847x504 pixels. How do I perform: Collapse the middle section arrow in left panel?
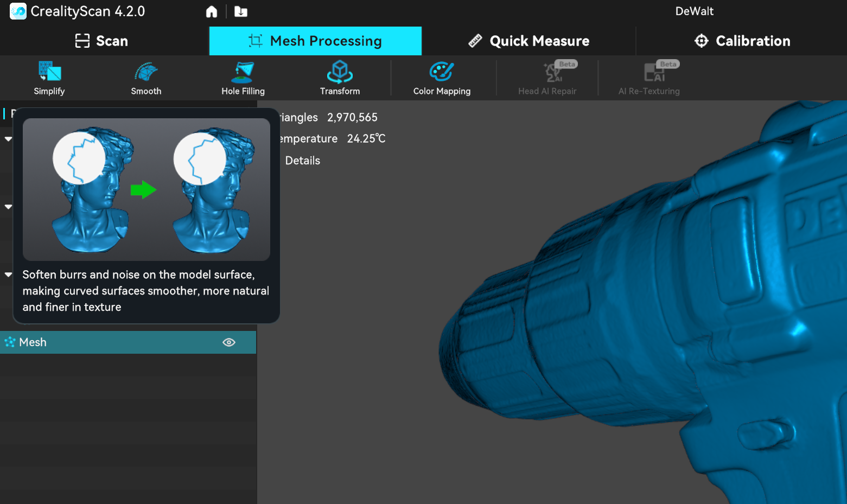tap(8, 207)
